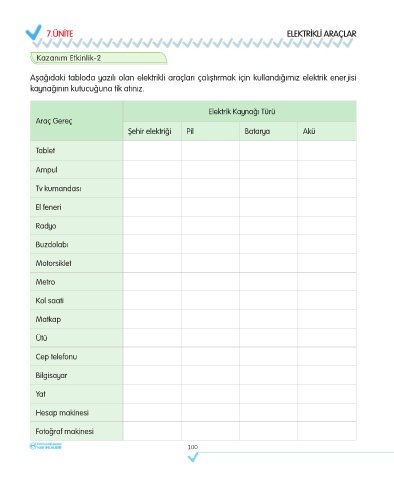Click the Elektrik Kaynağı Türü header
394x480 pixels.
[242, 111]
